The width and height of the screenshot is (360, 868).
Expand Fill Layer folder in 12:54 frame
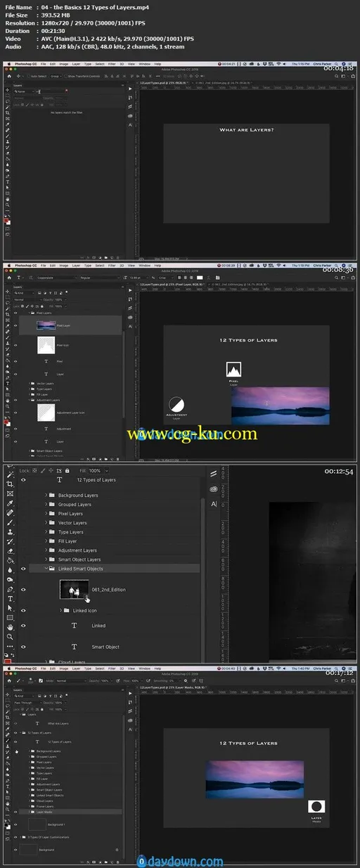(x=46, y=541)
